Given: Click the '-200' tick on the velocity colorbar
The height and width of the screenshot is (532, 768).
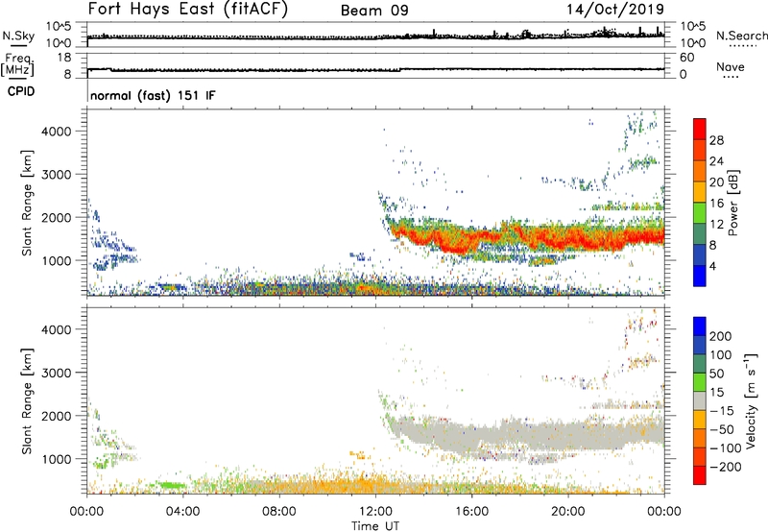Looking at the screenshot, I should 725,467.
